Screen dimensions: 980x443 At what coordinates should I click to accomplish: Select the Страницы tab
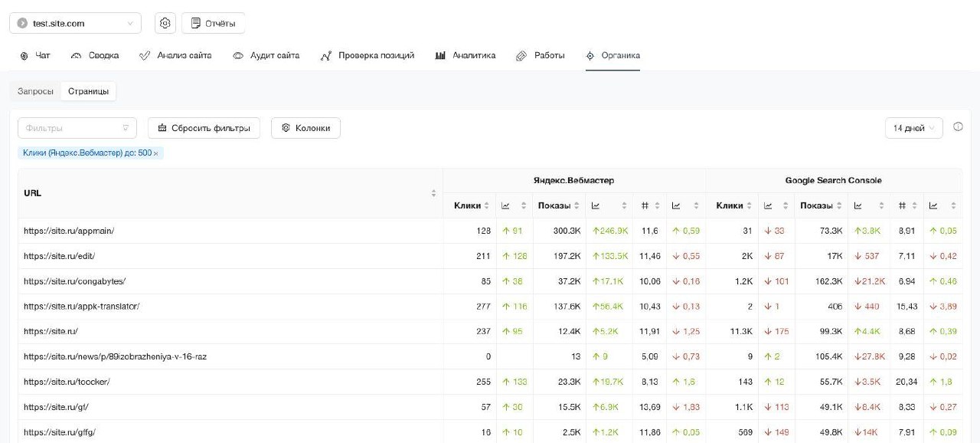point(88,91)
